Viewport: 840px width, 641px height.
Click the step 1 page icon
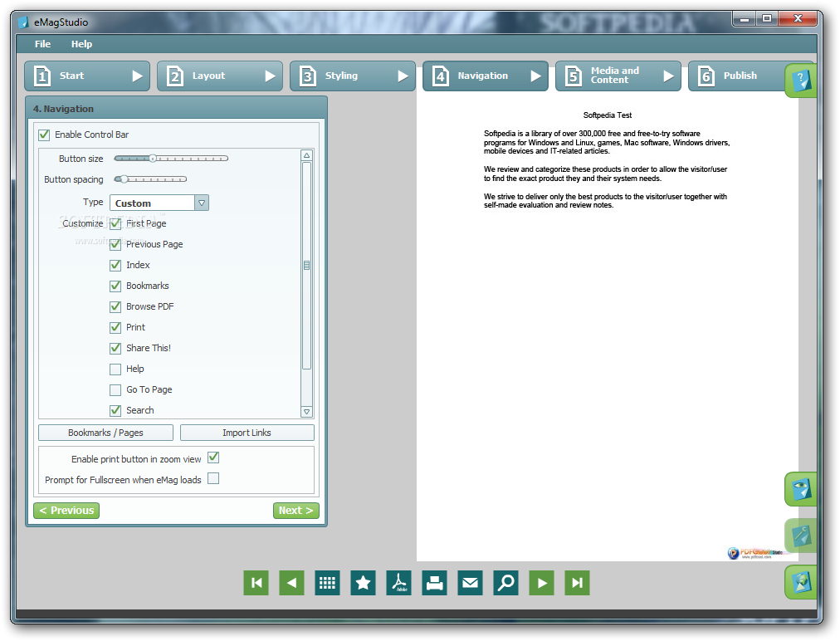click(x=42, y=76)
